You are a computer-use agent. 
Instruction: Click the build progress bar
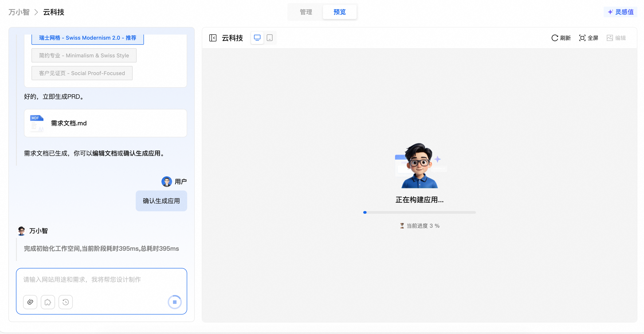419,212
